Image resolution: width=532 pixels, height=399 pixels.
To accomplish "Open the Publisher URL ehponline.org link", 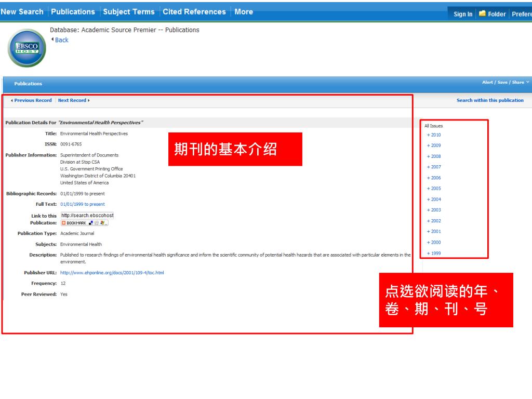I will coord(112,272).
